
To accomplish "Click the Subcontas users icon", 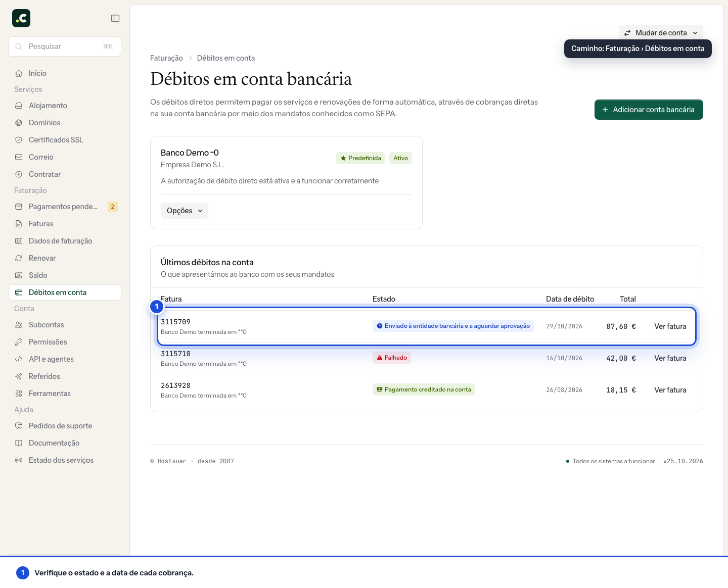I will (x=19, y=325).
